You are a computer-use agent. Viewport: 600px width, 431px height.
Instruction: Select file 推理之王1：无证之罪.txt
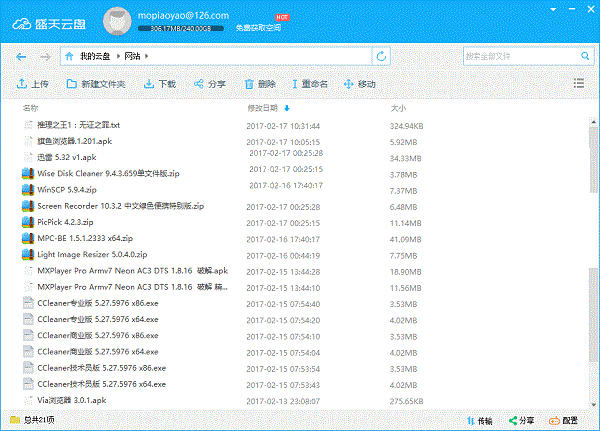pos(78,125)
